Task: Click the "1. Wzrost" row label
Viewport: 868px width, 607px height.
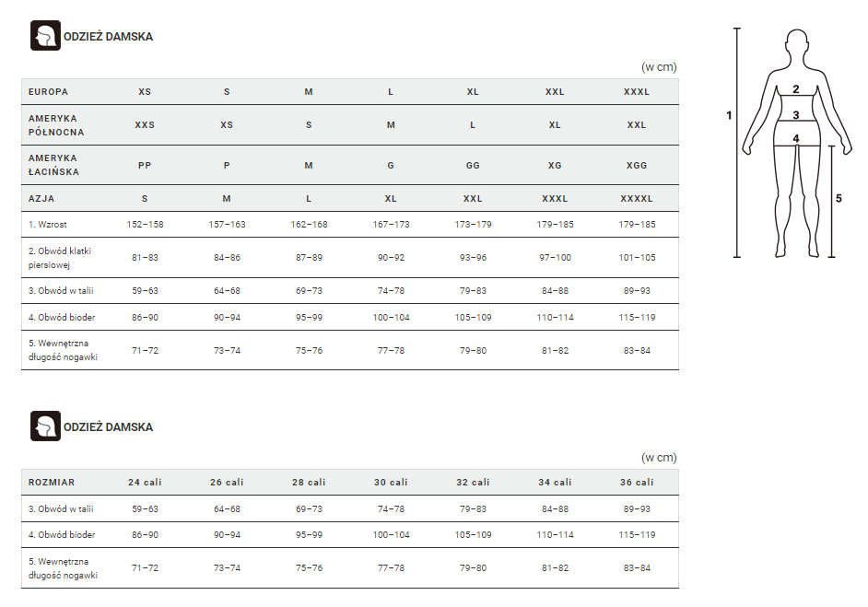Action: point(47,225)
